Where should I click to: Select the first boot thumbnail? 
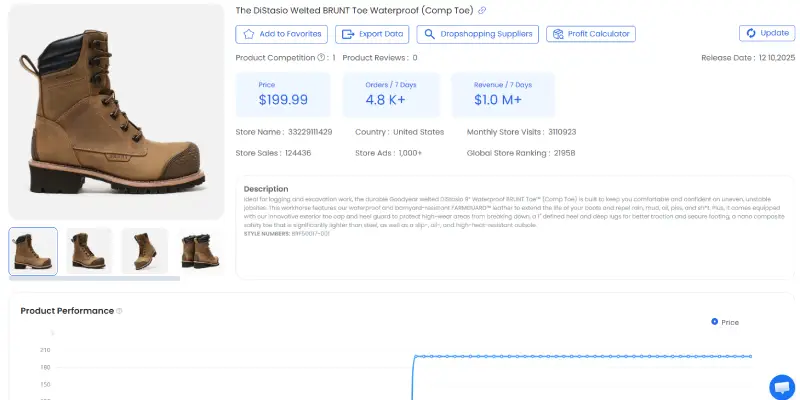[33, 252]
